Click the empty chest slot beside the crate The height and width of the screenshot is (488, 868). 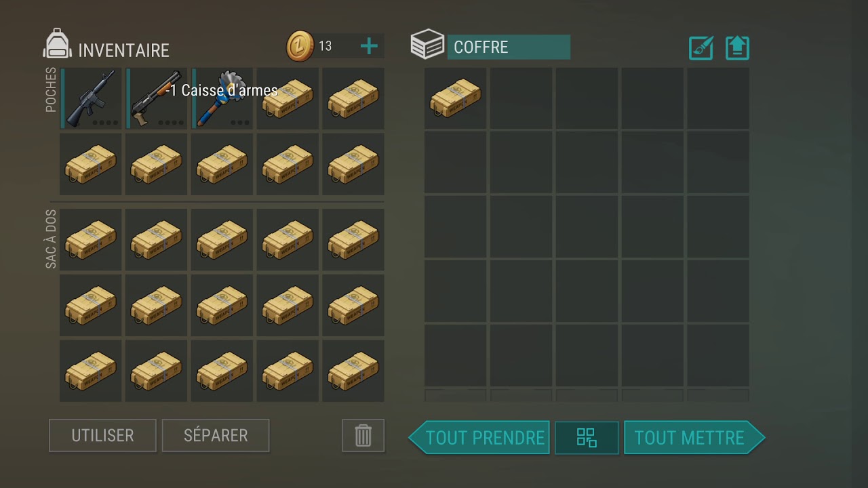pyautogui.click(x=521, y=98)
